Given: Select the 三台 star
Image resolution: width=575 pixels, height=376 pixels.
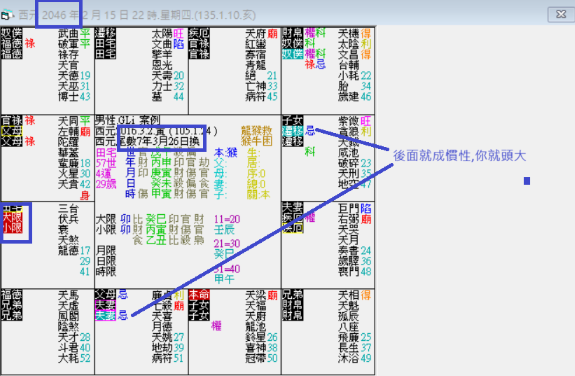Looking at the screenshot, I should coord(68,208).
